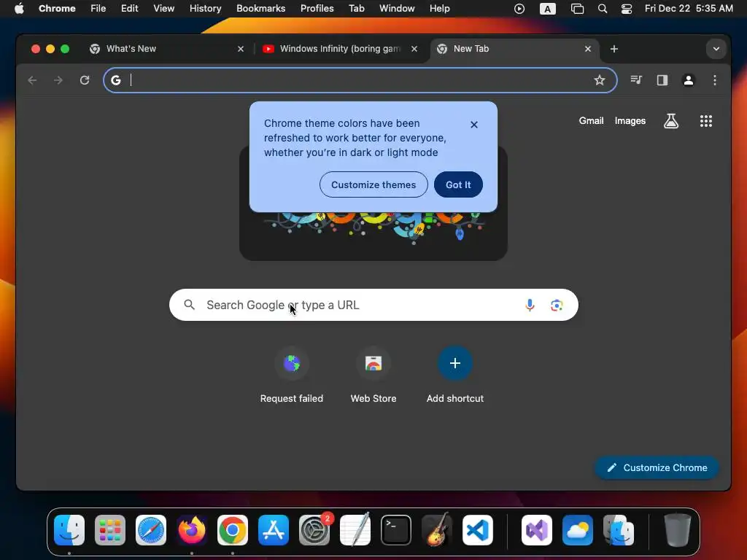The height and width of the screenshot is (560, 747).
Task: Click the input source A icon in the menu bar
Action: tap(547, 9)
